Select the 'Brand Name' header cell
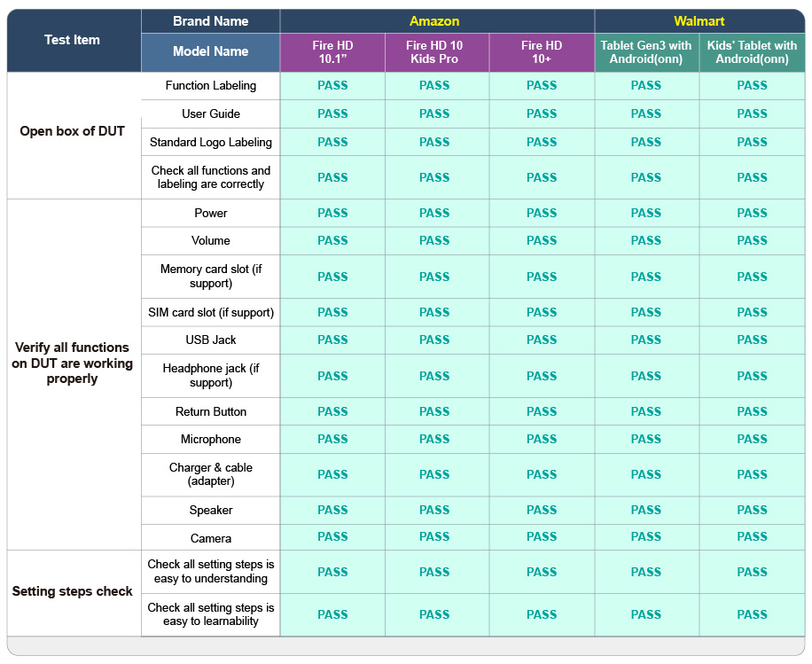The height and width of the screenshot is (664, 812). [210, 21]
